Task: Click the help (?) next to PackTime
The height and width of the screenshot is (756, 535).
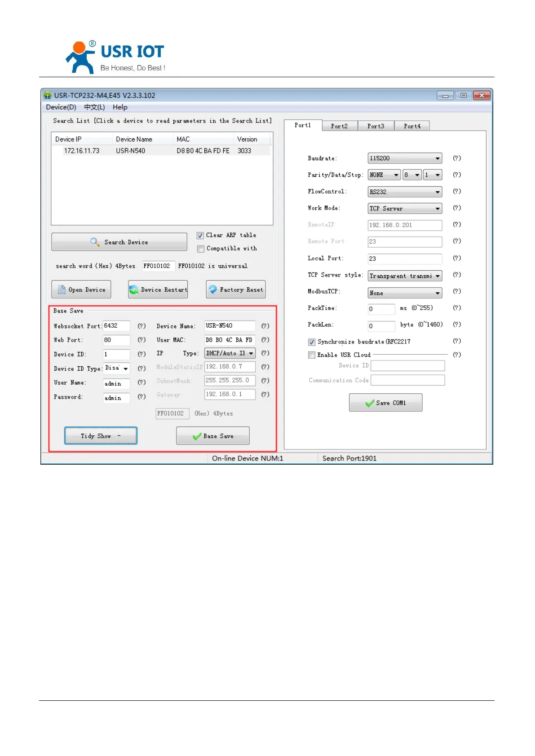Action: click(457, 308)
